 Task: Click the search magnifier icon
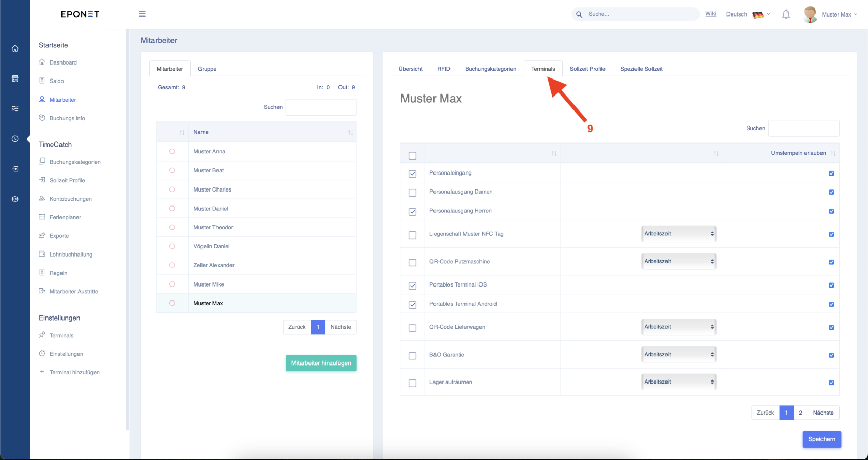point(579,14)
